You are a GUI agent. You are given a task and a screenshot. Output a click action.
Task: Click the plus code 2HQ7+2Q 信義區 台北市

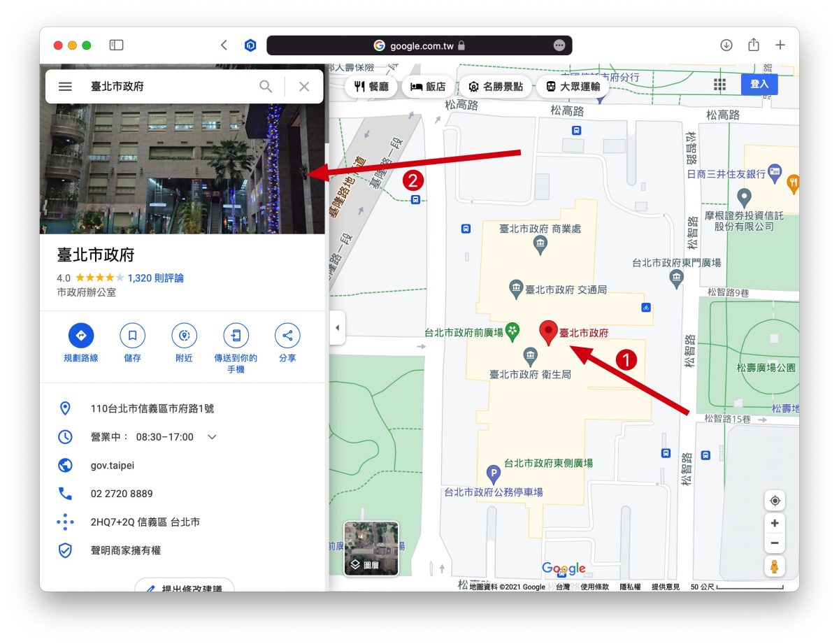pos(145,522)
